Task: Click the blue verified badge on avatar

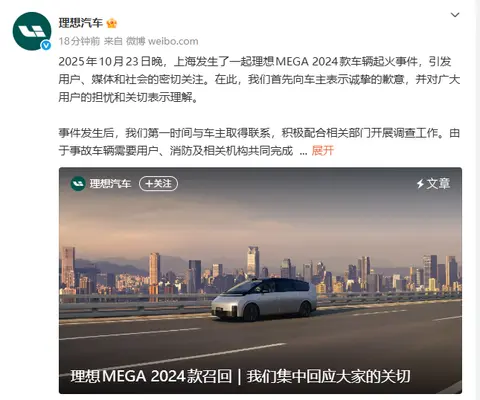Action: [46, 45]
